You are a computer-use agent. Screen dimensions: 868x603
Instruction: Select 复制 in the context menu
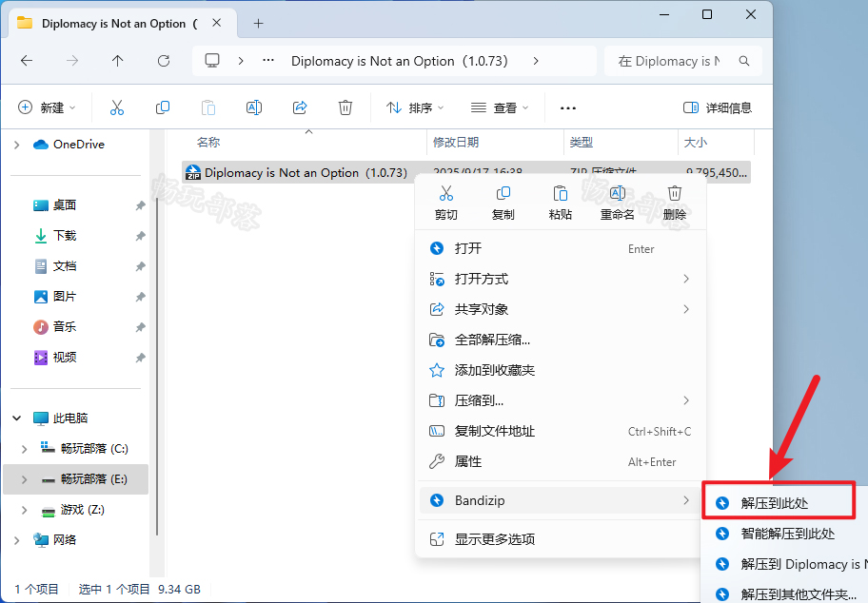tap(503, 203)
